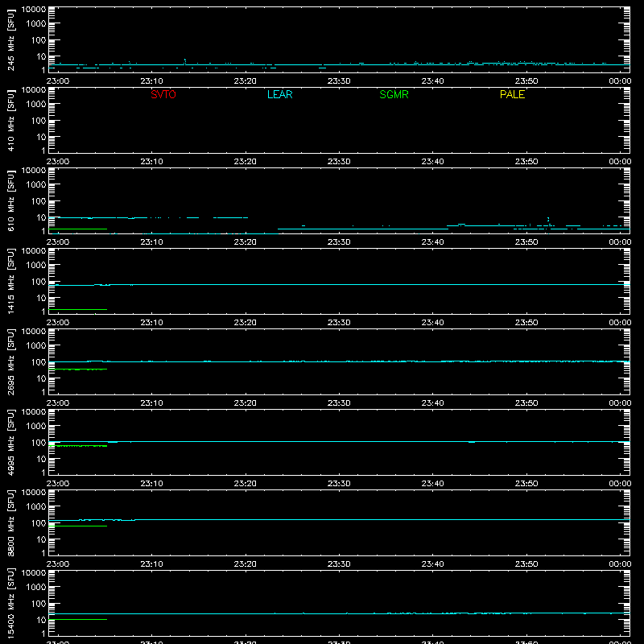Viewport: 644px width, 644px height.
Task: Click the cyan spike near 23:52 at 610 MHz
Action: point(548,220)
